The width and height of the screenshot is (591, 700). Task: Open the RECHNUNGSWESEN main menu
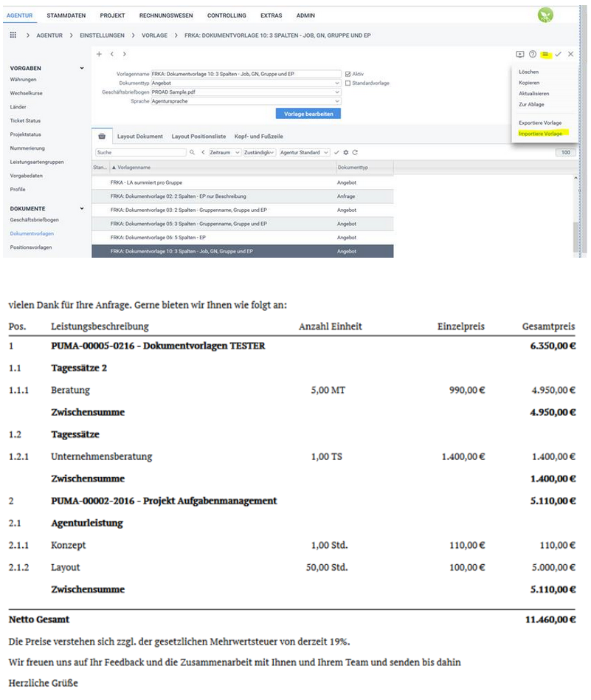[x=166, y=16]
